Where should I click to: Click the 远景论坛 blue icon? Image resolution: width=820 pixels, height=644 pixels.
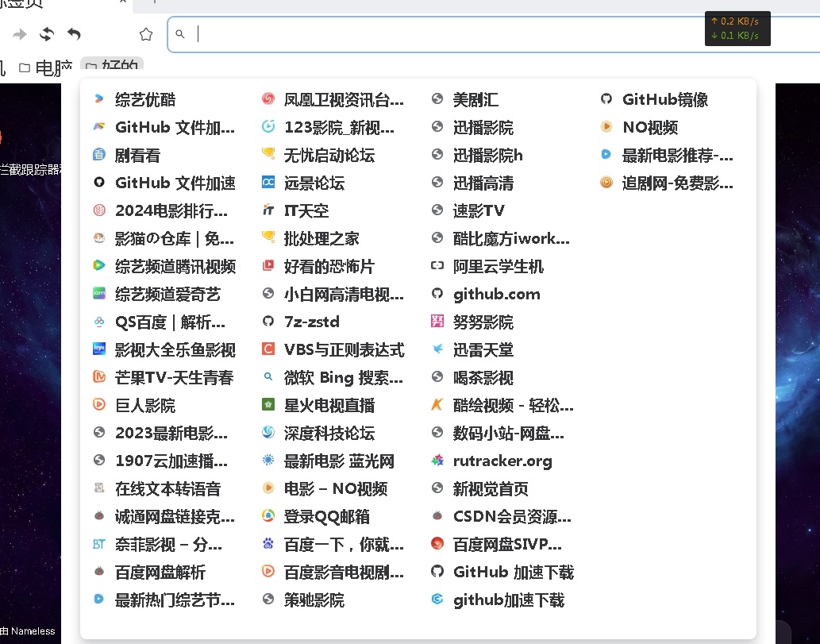point(268,182)
